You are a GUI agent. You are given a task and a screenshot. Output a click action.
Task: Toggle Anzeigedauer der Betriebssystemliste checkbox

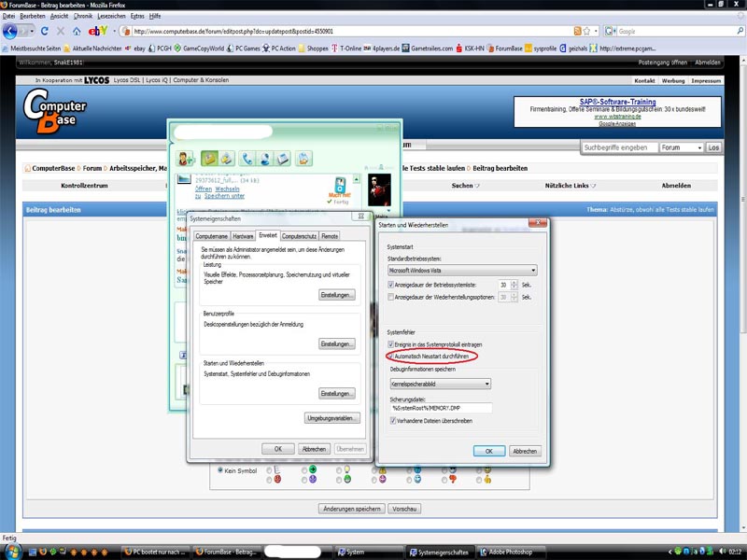click(390, 285)
